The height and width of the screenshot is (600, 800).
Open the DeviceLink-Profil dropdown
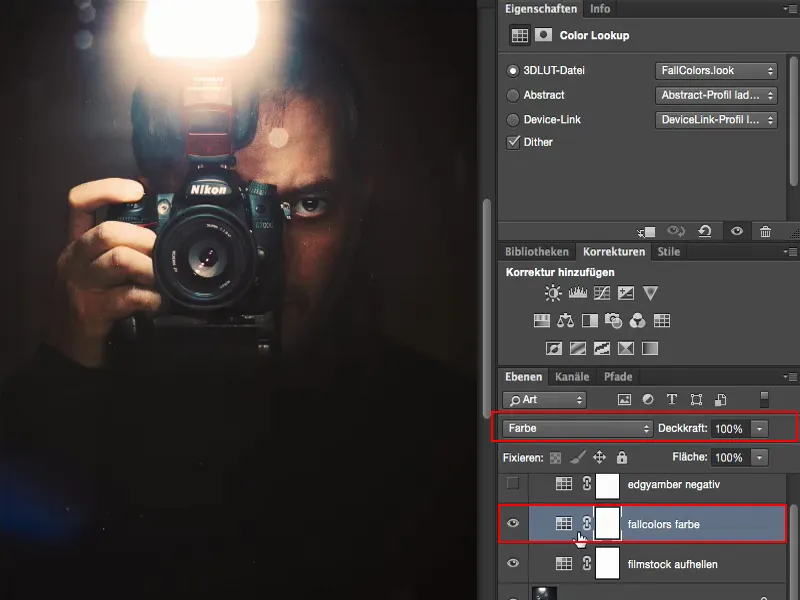point(716,120)
